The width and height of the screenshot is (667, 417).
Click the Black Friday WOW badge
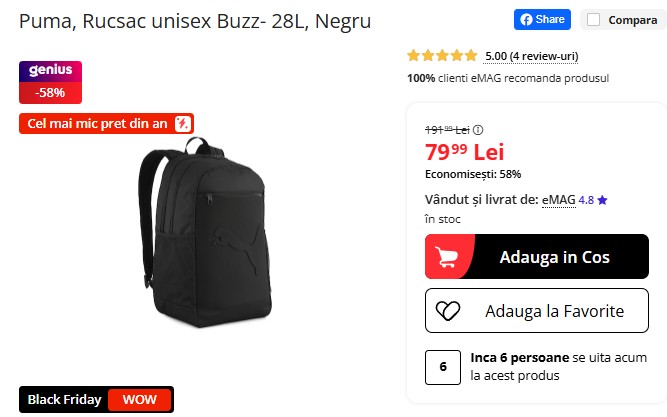(x=97, y=400)
